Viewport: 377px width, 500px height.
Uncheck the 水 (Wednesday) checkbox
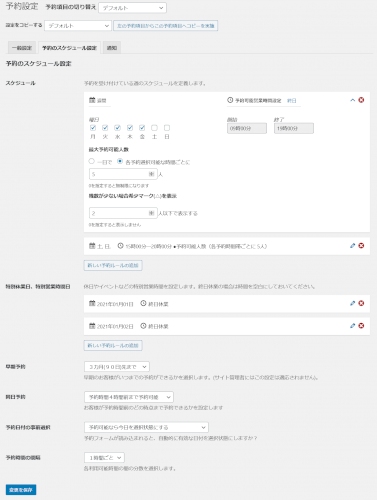[x=118, y=128]
